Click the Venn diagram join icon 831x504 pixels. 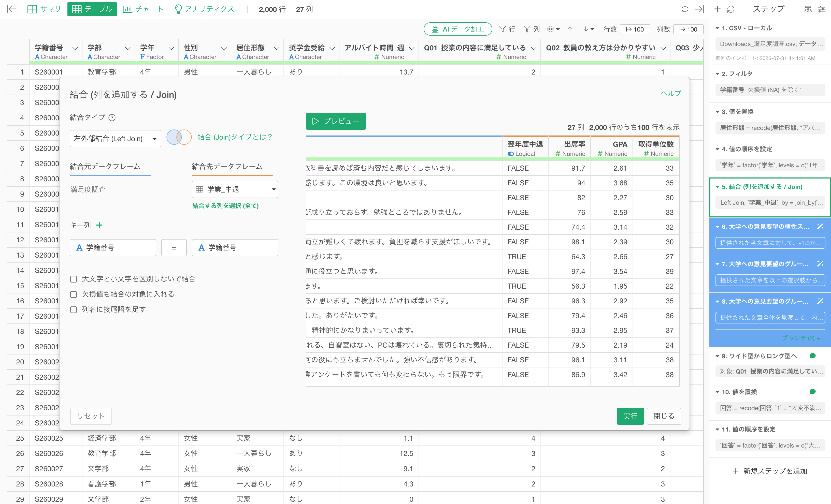179,137
